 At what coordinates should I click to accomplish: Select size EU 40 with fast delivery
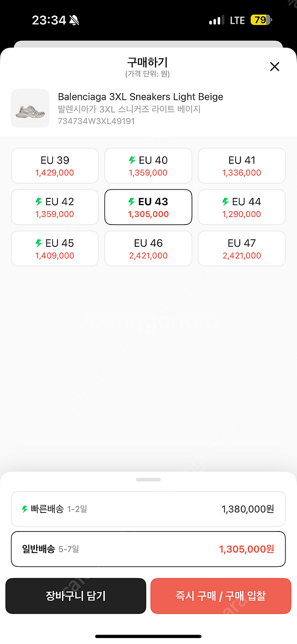pyautogui.click(x=148, y=166)
